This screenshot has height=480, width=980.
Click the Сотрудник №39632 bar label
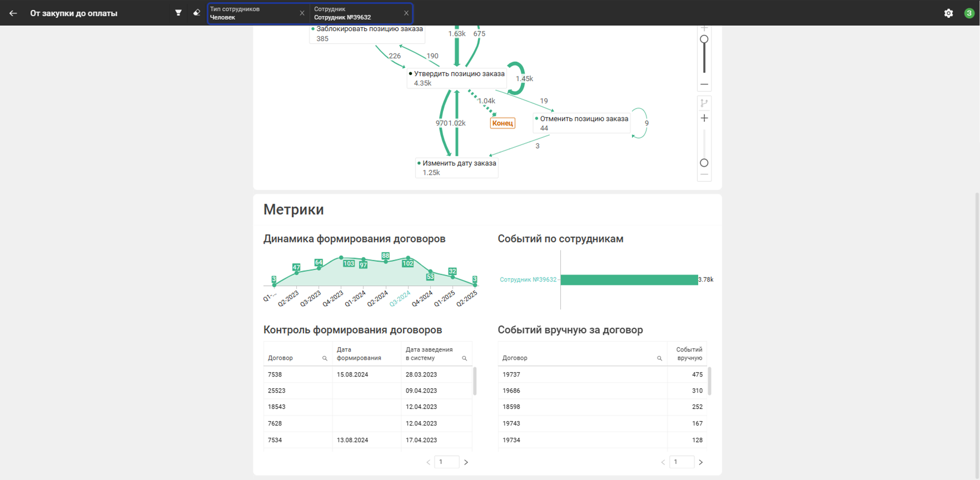click(528, 280)
